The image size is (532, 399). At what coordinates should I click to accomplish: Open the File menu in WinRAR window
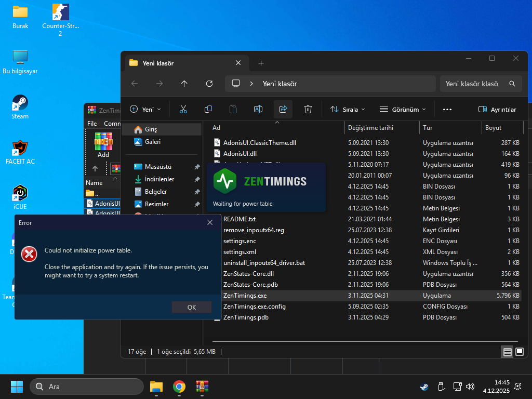pos(92,124)
